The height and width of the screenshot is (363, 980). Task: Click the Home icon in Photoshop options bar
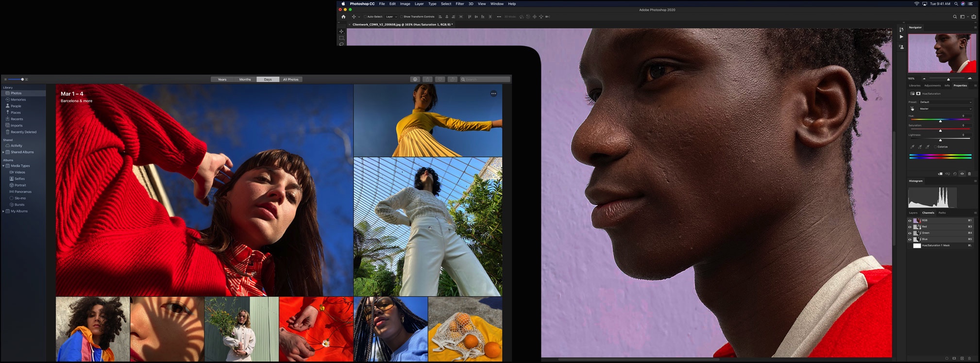pyautogui.click(x=343, y=16)
